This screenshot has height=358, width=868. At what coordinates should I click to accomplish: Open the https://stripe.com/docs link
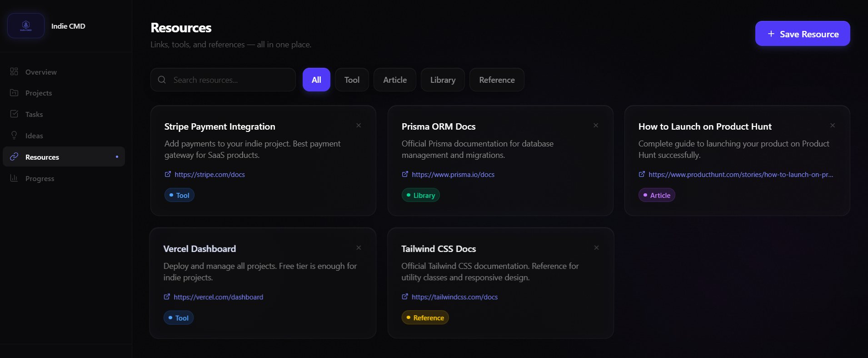210,175
